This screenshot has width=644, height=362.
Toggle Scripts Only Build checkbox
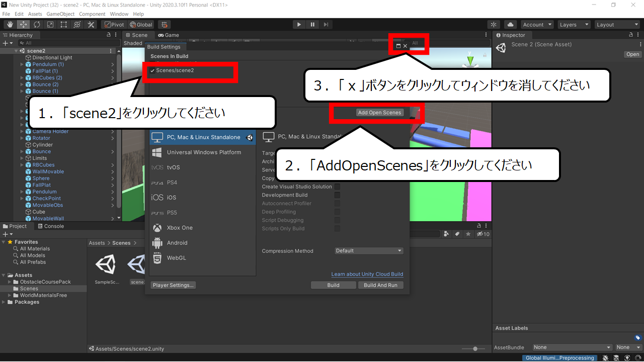point(337,229)
